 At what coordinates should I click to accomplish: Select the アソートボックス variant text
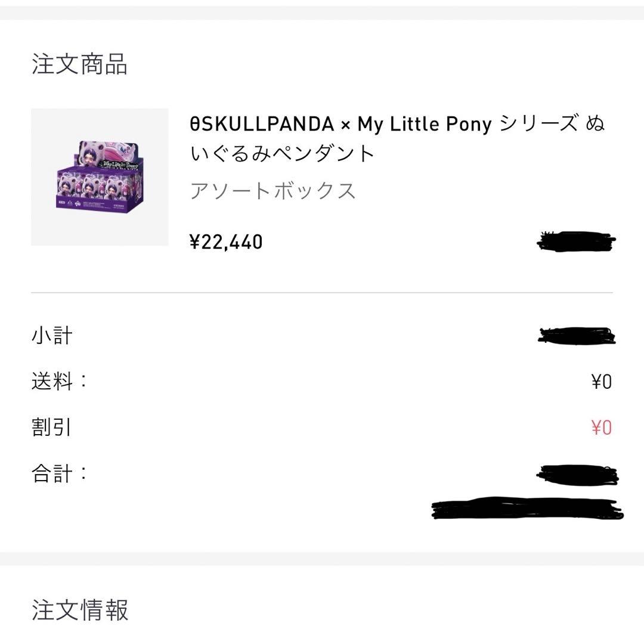pos(273,191)
